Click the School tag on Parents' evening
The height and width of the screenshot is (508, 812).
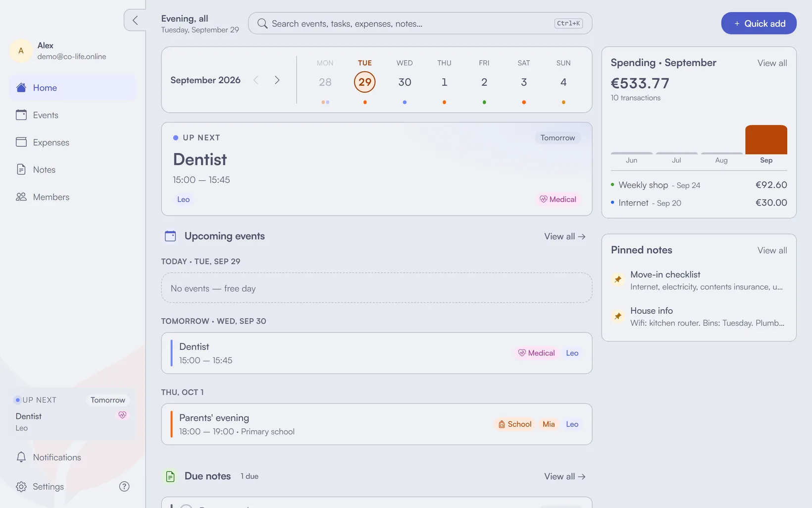(x=515, y=424)
